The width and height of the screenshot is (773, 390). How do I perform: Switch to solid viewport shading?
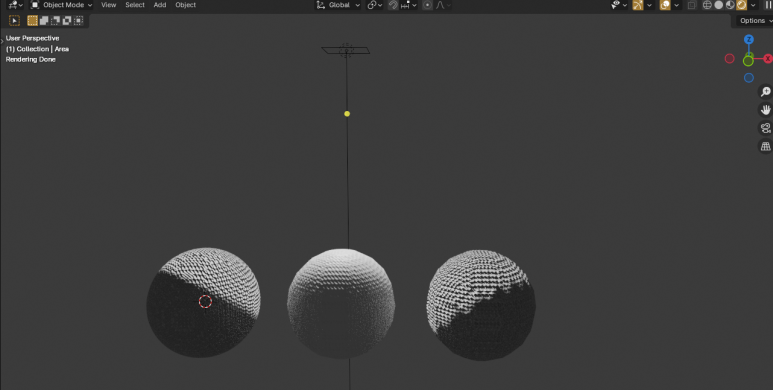(x=718, y=5)
